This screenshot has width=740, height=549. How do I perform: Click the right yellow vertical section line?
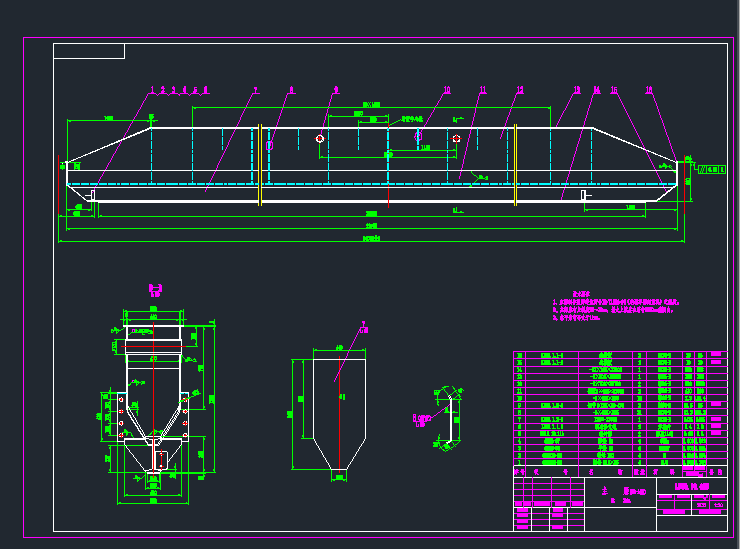tap(515, 165)
